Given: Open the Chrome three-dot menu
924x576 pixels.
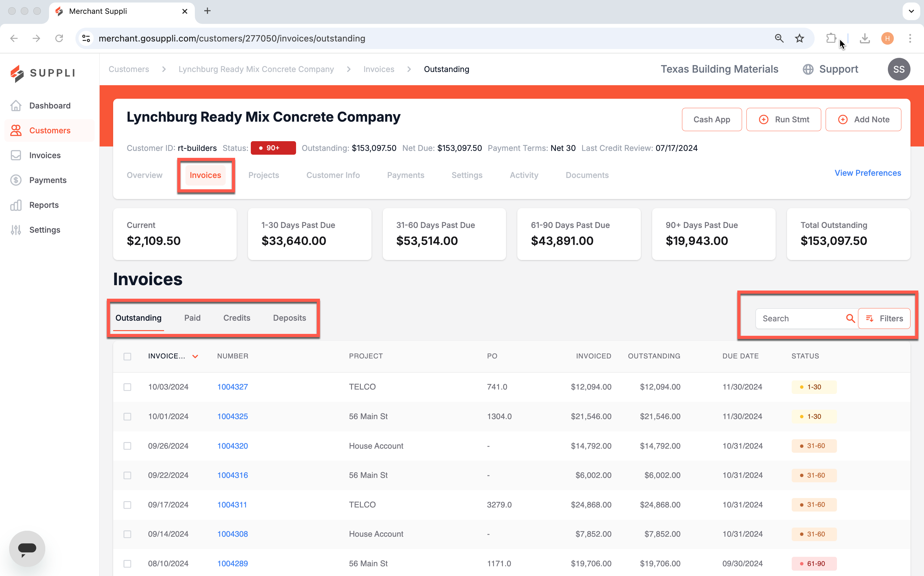Looking at the screenshot, I should (x=910, y=38).
